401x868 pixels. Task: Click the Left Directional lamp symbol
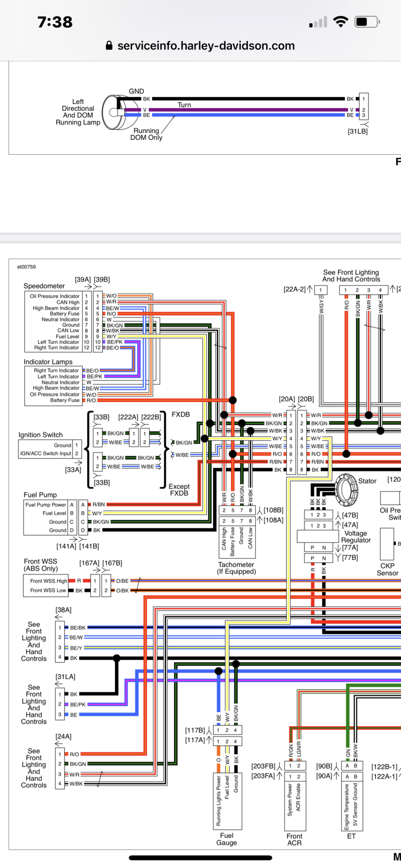pos(115,112)
